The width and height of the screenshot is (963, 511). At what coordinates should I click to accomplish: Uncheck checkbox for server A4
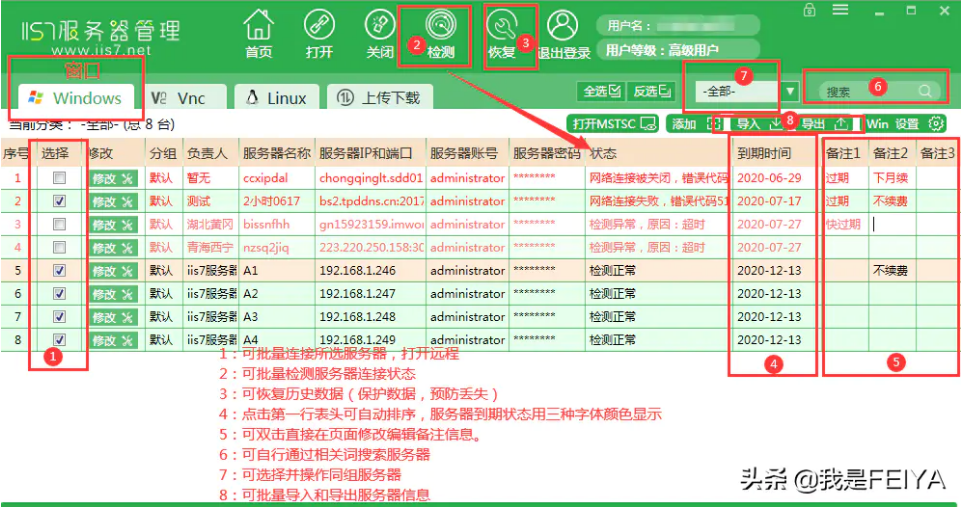59,340
